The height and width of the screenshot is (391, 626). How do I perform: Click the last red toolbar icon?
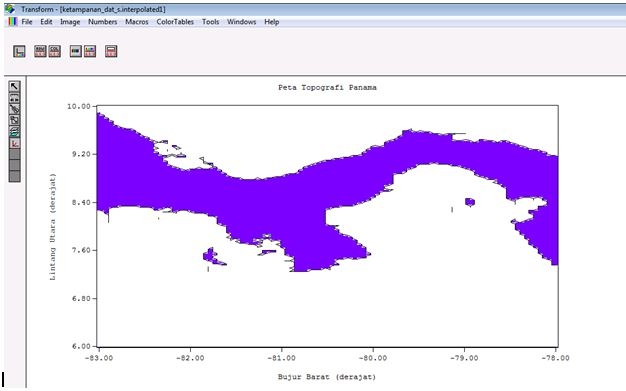tap(111, 51)
